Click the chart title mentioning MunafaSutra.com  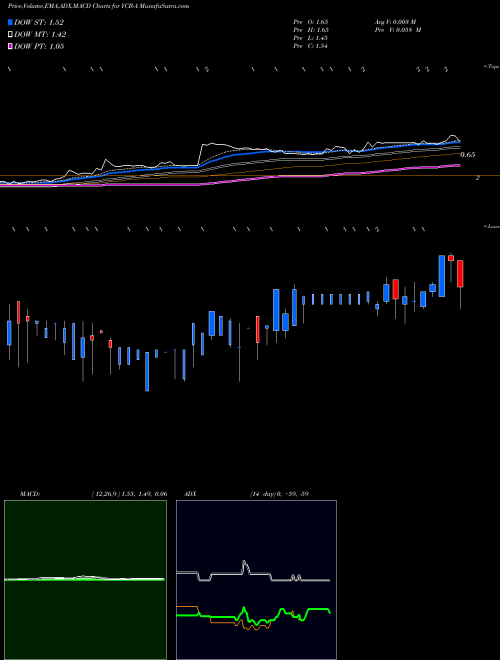click(98, 6)
